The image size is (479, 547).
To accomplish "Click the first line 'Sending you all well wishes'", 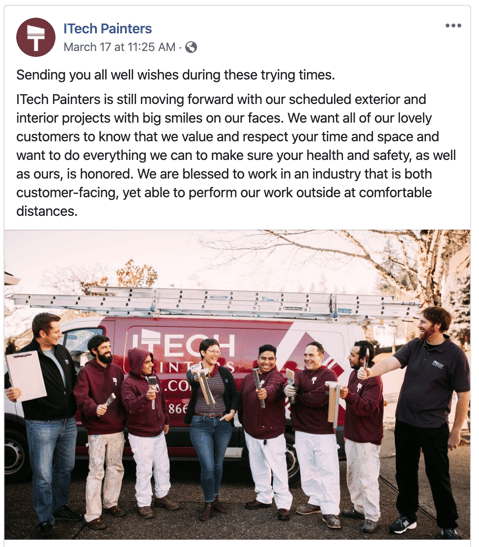I will (x=175, y=75).
